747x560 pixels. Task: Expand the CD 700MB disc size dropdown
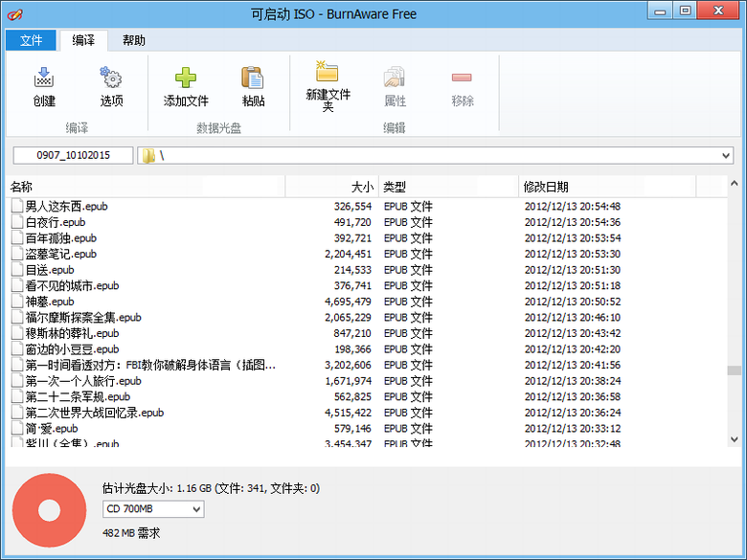click(195, 510)
